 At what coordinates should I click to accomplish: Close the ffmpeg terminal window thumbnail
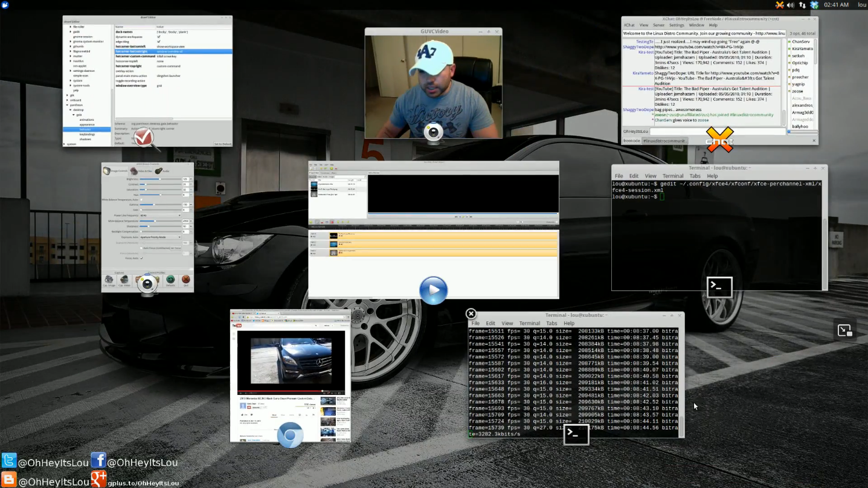coord(471,313)
